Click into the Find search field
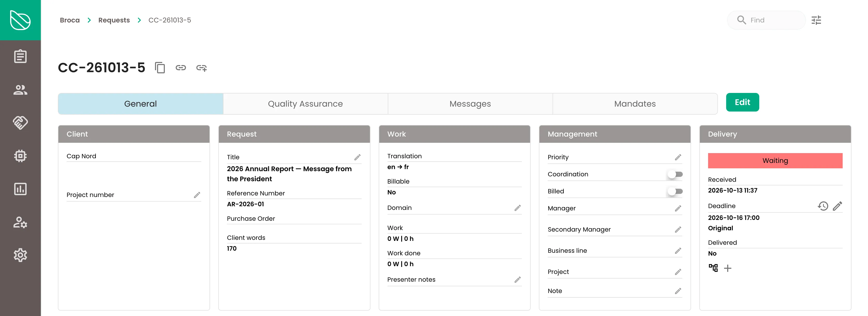The image size is (868, 316). (x=766, y=20)
